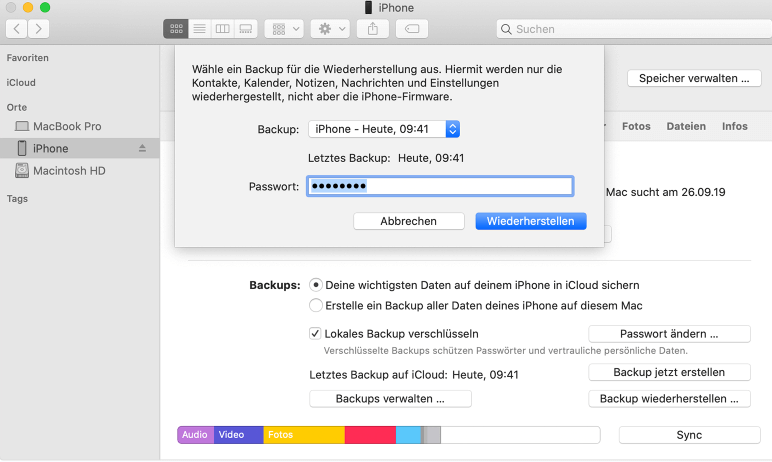Select the iCloud backup radio option
The image size is (772, 462).
[316, 285]
